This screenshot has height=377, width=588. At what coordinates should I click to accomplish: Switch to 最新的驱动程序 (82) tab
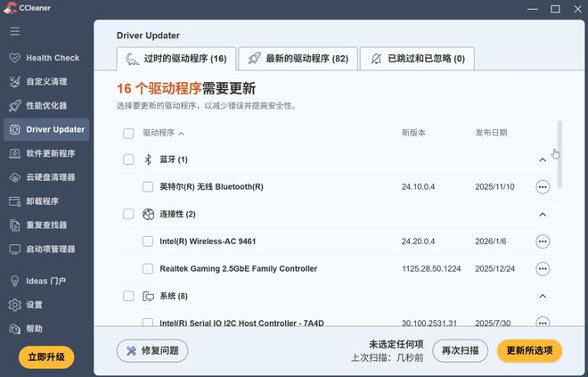[x=298, y=59]
